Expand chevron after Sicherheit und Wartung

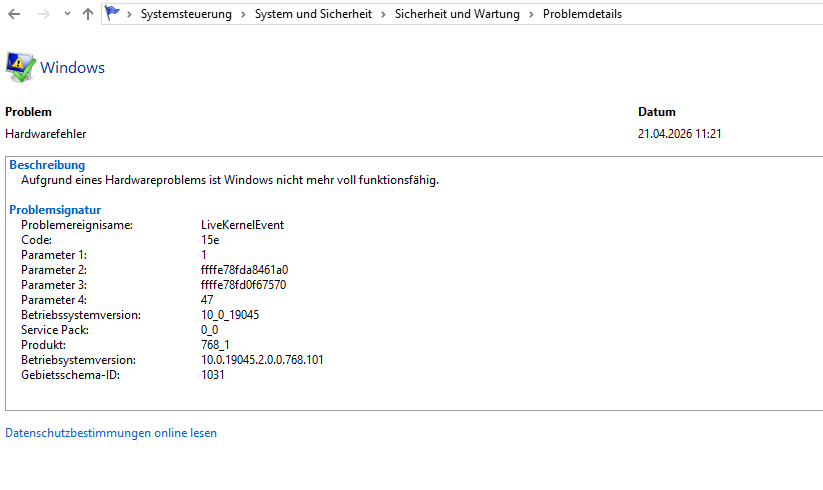click(531, 14)
